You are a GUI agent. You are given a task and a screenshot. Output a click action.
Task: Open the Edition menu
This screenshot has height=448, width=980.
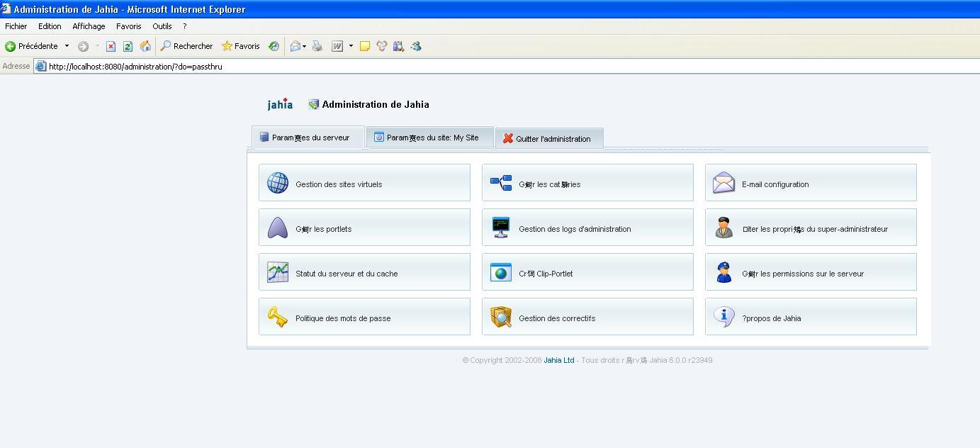coord(50,26)
